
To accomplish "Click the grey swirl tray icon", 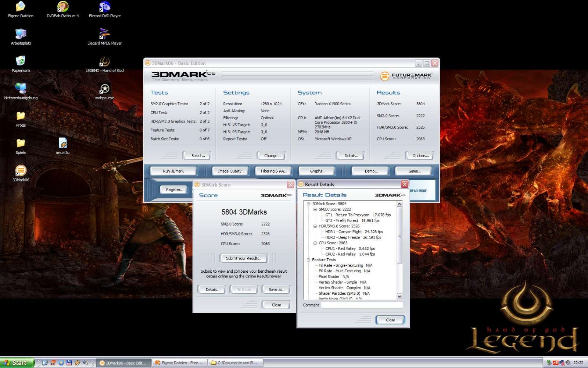I will pos(568,362).
